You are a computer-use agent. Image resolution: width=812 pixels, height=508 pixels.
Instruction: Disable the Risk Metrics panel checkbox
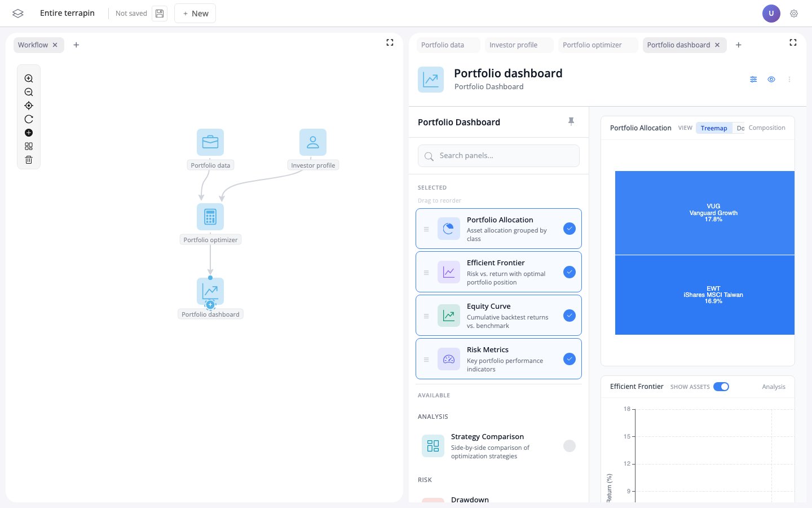pos(569,359)
